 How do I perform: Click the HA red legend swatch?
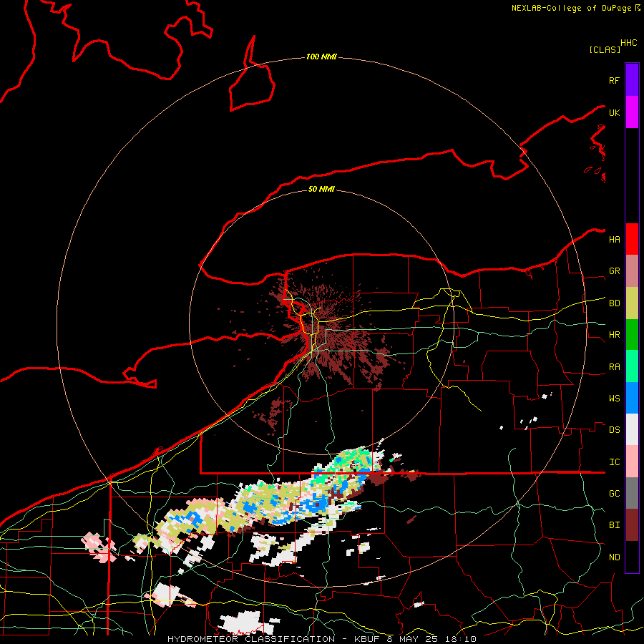tap(632, 239)
